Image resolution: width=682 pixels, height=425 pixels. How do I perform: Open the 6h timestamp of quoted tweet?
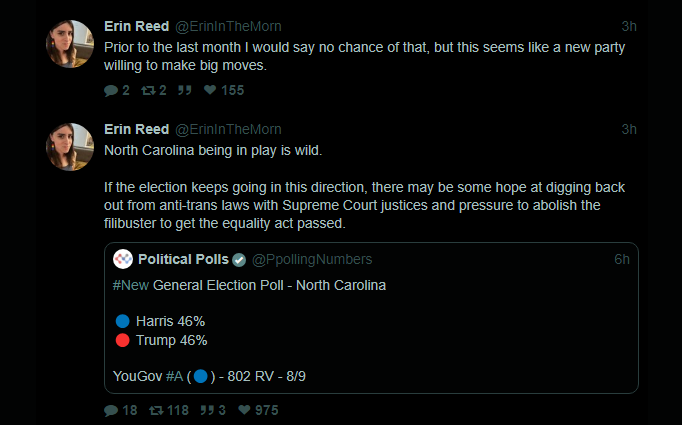coord(621,260)
